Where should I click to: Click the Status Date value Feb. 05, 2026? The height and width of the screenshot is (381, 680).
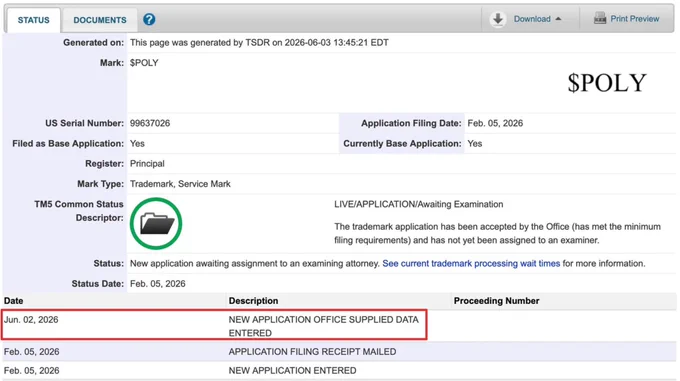point(158,283)
